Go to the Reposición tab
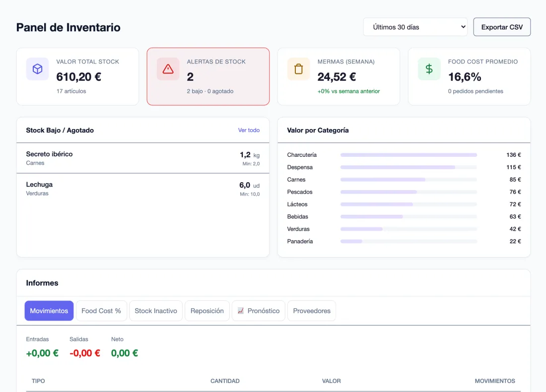The image size is (546, 392). pyautogui.click(x=207, y=311)
